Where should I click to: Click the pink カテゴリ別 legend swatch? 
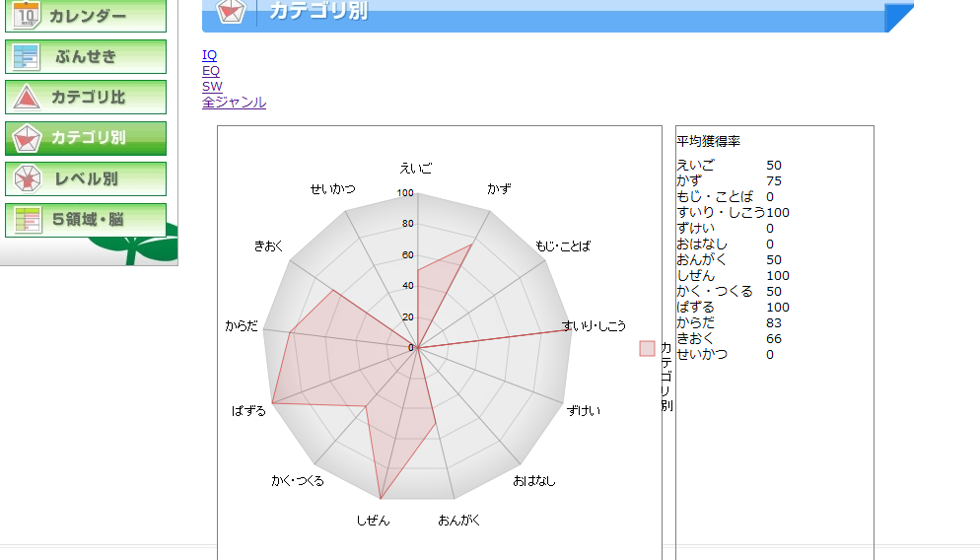pos(647,348)
